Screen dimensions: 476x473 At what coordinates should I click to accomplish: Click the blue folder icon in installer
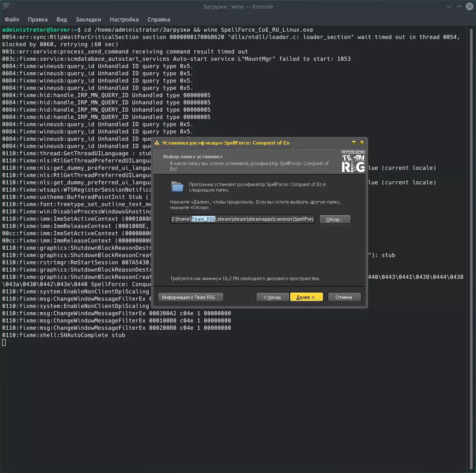pyautogui.click(x=177, y=186)
